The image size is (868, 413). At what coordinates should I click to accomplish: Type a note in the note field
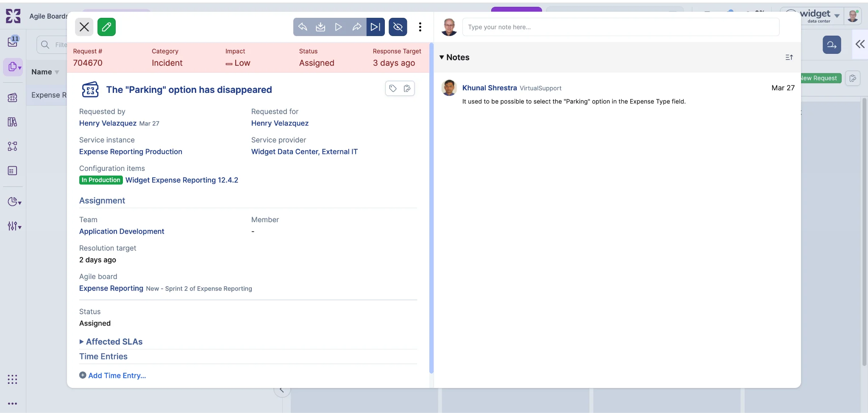pyautogui.click(x=620, y=27)
